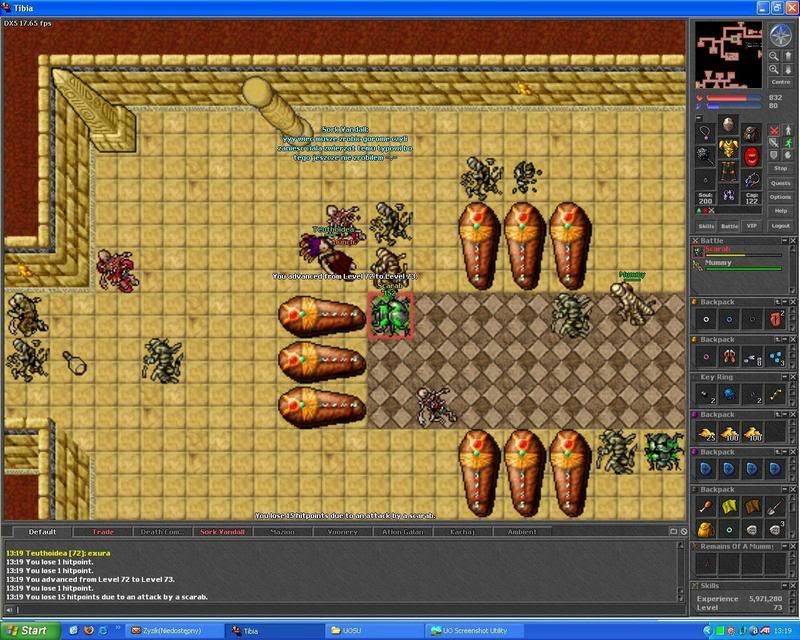Open the Kachaj chat tab
The height and width of the screenshot is (640, 800).
(x=462, y=532)
